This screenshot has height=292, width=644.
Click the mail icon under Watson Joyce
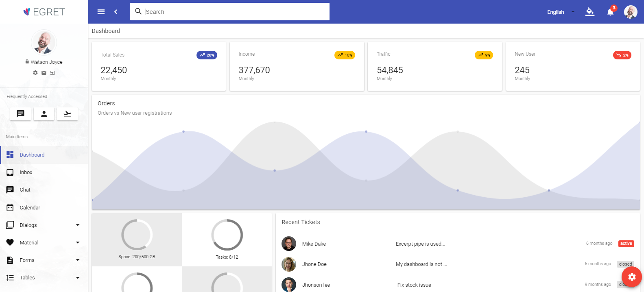click(x=44, y=73)
